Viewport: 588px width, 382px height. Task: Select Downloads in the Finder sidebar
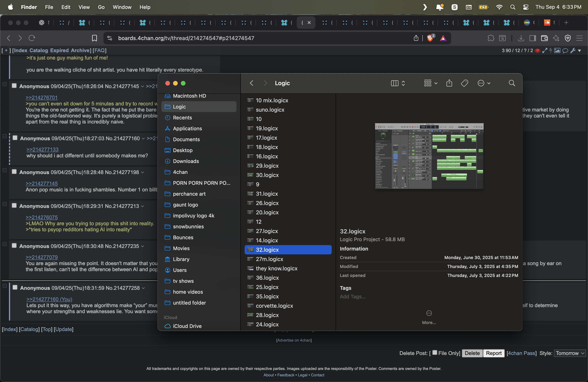186,161
